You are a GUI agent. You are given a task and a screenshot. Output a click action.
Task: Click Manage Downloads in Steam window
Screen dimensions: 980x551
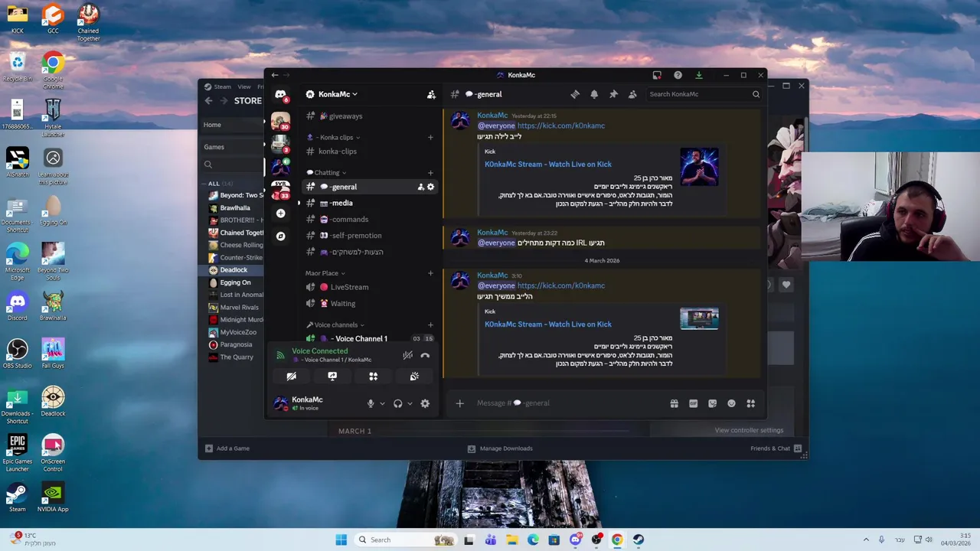pos(500,448)
